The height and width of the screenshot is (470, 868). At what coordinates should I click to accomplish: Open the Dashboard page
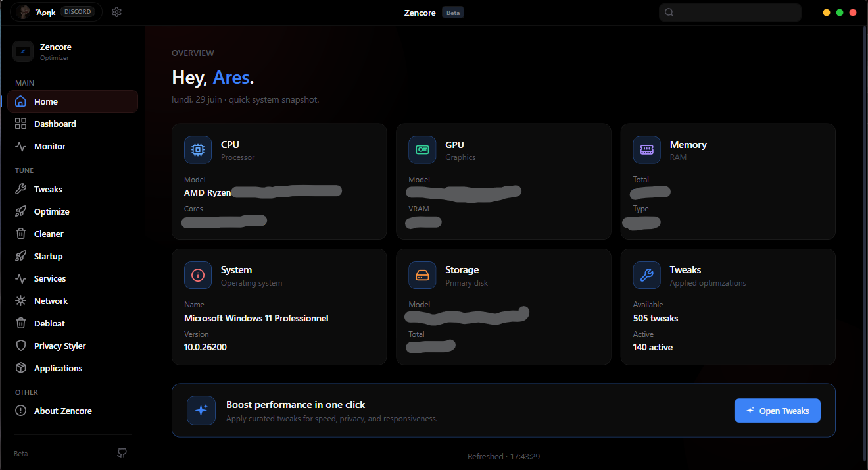click(72, 124)
